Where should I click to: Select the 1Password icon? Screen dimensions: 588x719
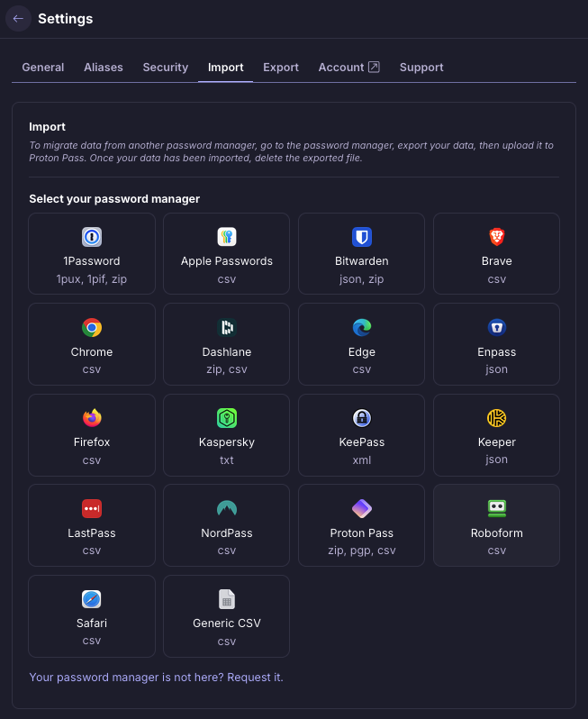pos(92,237)
